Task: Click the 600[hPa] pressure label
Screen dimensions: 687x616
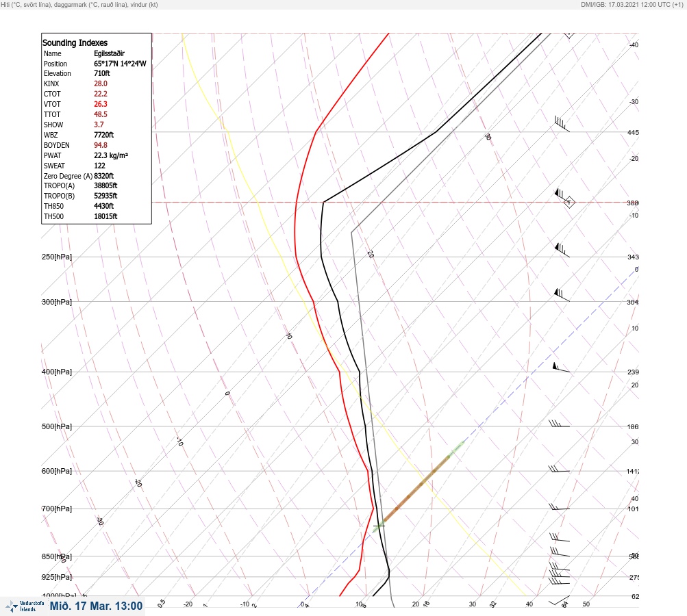Action: click(x=57, y=471)
